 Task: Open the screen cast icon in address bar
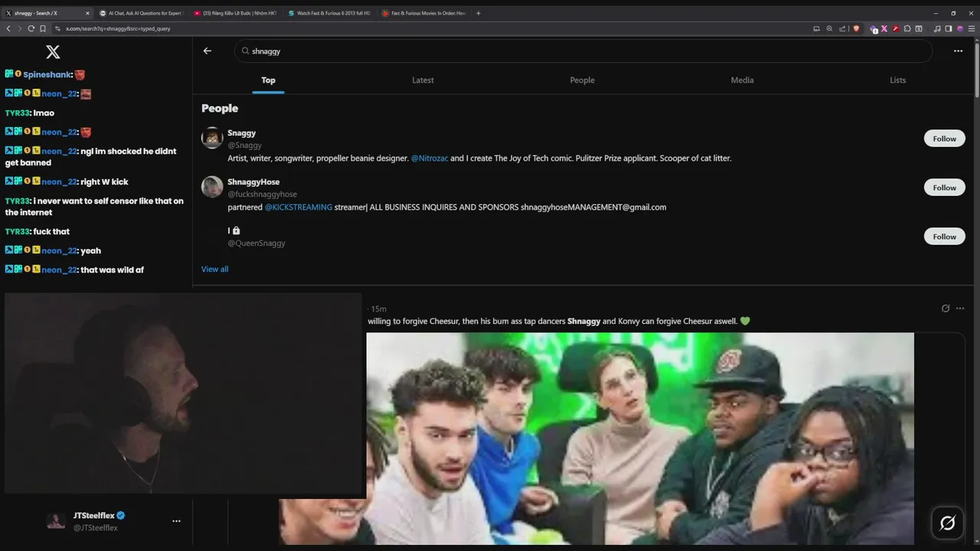(x=816, y=28)
